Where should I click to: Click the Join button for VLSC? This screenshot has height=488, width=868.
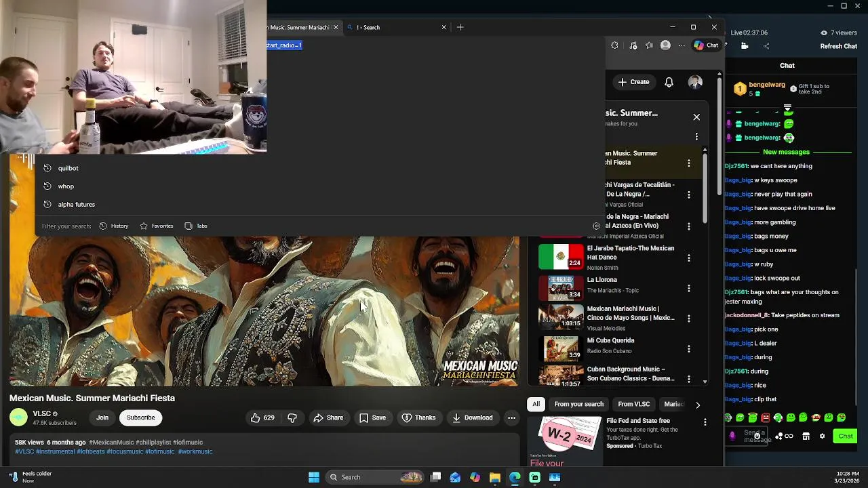pyautogui.click(x=102, y=418)
